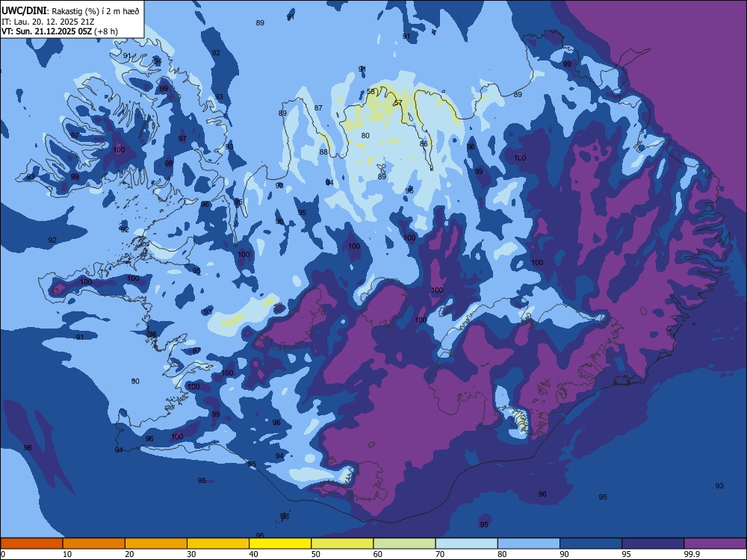Click the legend tick label '90'
Image resolution: width=747 pixels, height=560 pixels.
[565, 554]
